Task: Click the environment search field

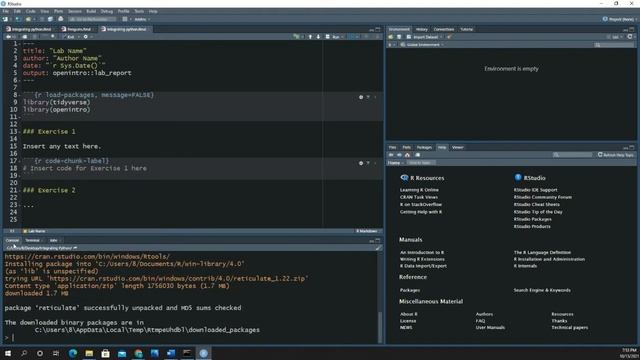Action: coord(614,44)
